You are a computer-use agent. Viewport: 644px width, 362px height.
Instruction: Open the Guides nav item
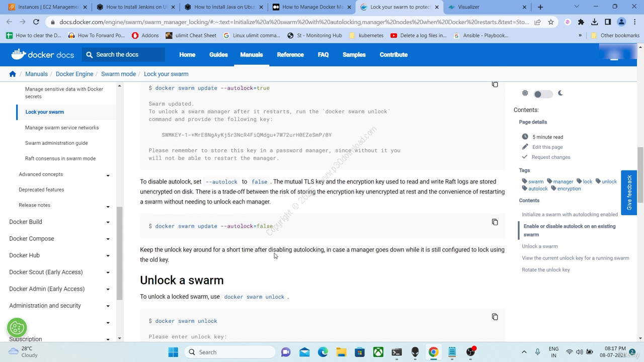pos(218,54)
